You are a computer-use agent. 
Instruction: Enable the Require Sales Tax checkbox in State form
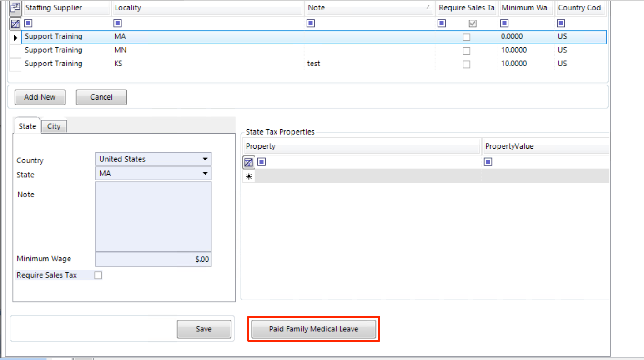98,275
